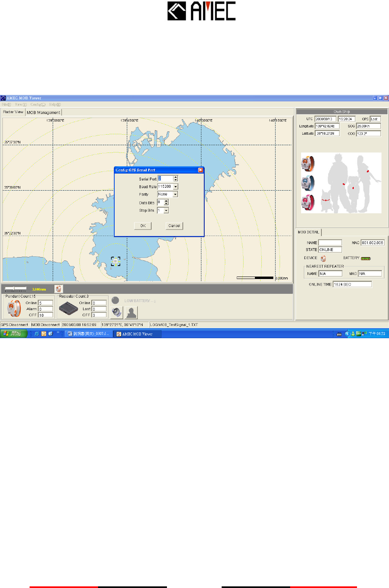Switch to AMEC MOB Viewer taskbar item
Screen dimensions: 389x588
click(x=138, y=334)
